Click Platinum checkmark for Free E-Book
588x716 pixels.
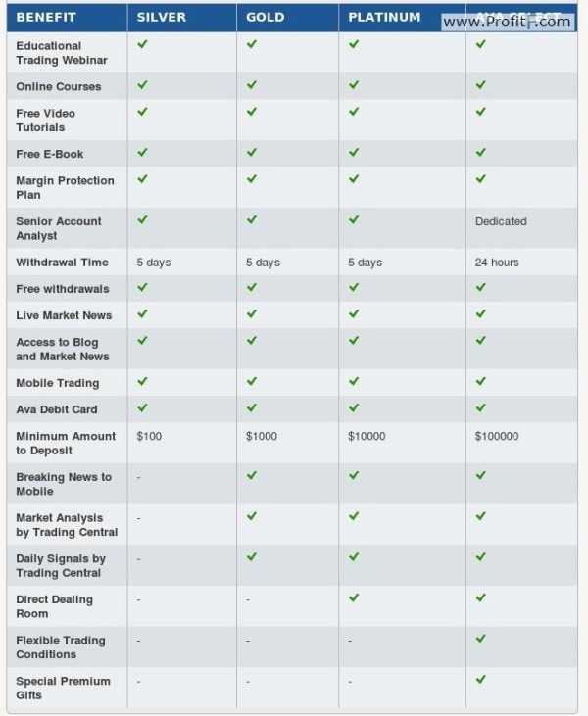(354, 153)
